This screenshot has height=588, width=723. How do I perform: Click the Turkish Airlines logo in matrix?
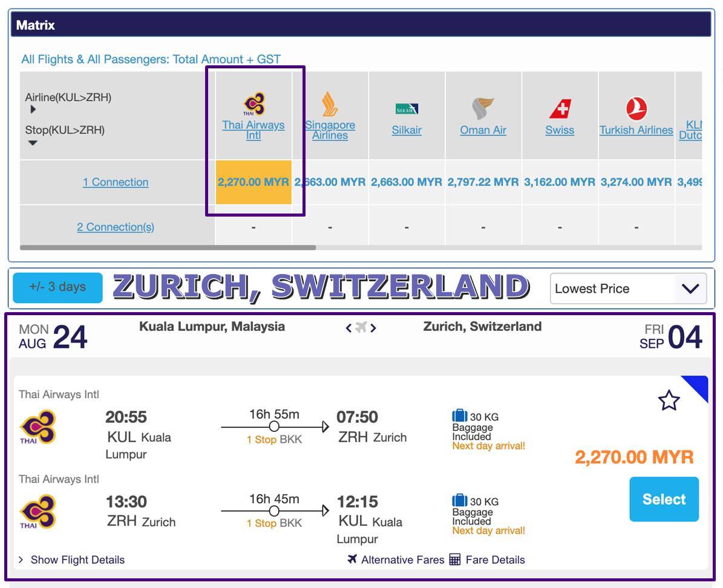[x=636, y=109]
